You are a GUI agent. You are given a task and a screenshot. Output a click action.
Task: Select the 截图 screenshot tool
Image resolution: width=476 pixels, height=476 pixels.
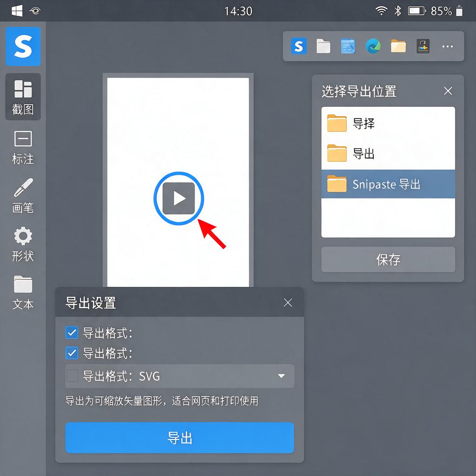[x=23, y=97]
